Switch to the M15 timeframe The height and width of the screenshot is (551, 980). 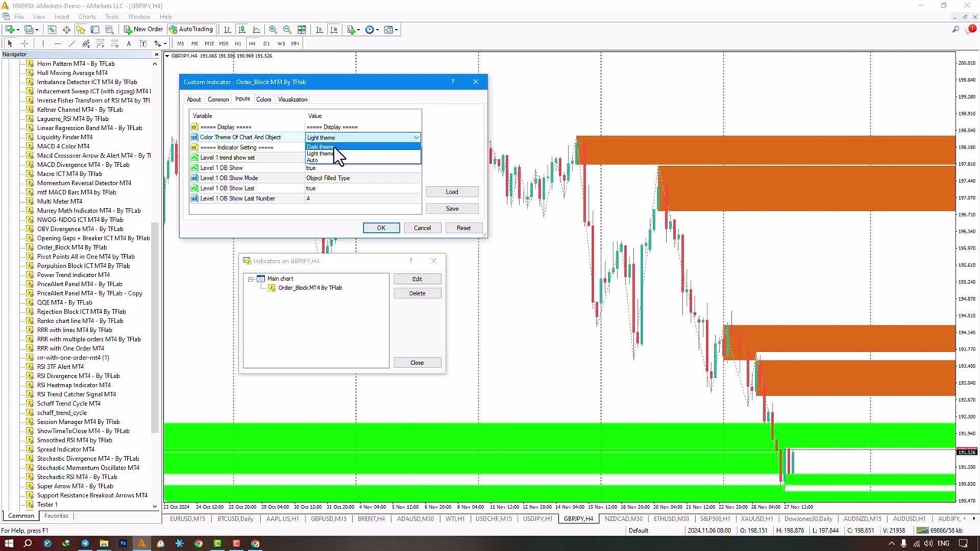pos(208,44)
